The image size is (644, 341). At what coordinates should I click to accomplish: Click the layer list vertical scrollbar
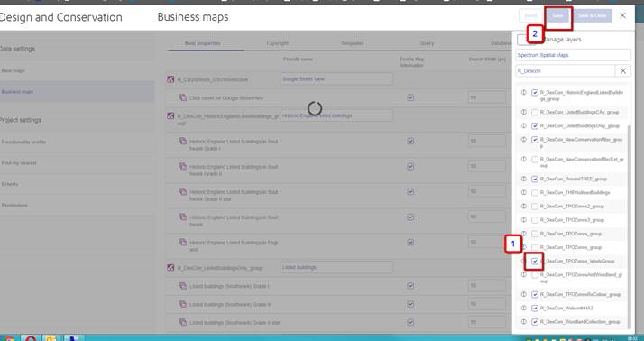click(629, 226)
